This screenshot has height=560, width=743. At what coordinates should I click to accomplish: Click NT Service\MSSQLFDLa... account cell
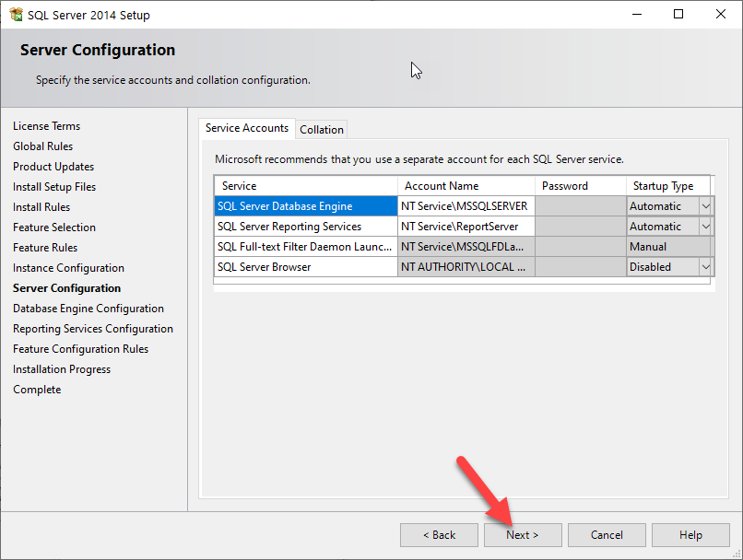(x=466, y=247)
